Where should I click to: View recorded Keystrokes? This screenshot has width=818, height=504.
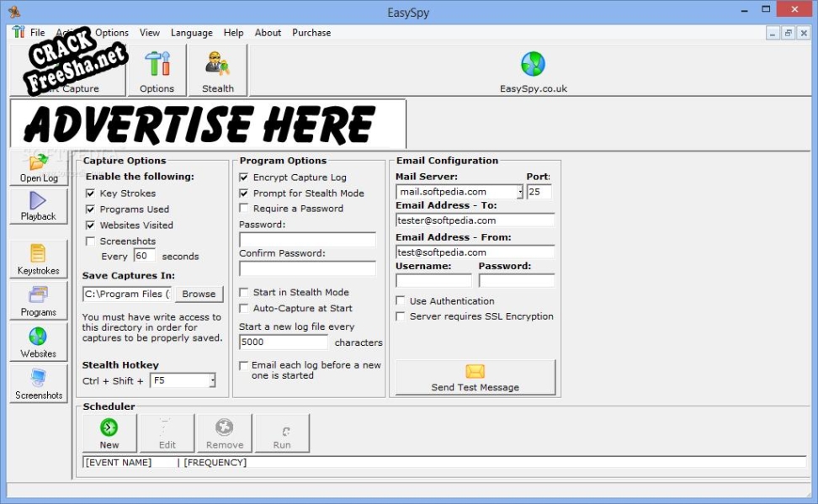click(x=39, y=259)
